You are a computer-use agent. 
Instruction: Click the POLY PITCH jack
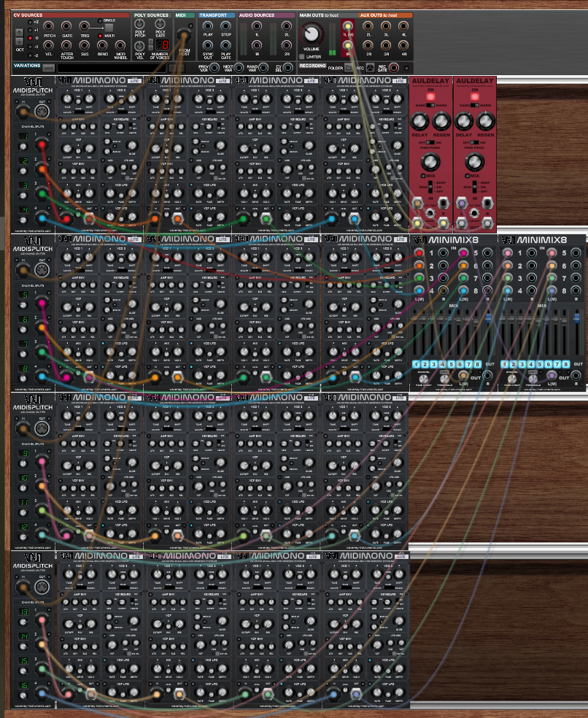139,24
